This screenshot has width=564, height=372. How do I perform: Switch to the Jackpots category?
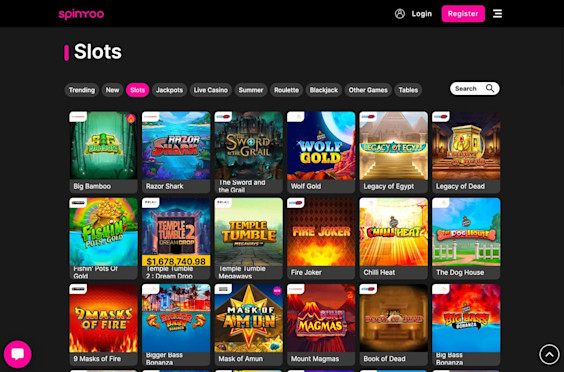pos(169,90)
